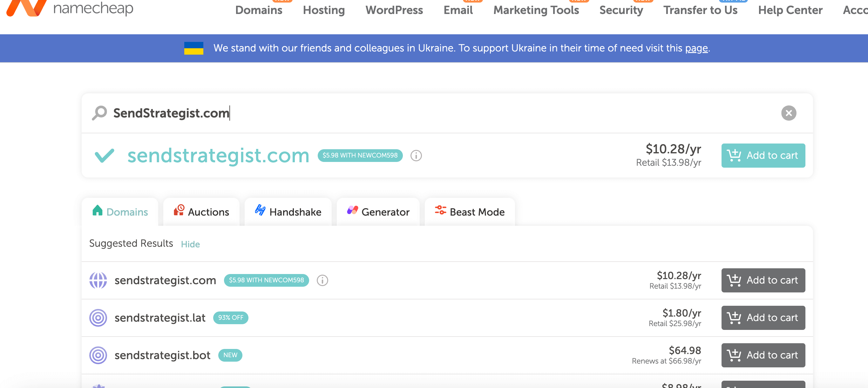Click the large sendstrategist.com domain name
Viewport: 868px width, 388px height.
218,156
